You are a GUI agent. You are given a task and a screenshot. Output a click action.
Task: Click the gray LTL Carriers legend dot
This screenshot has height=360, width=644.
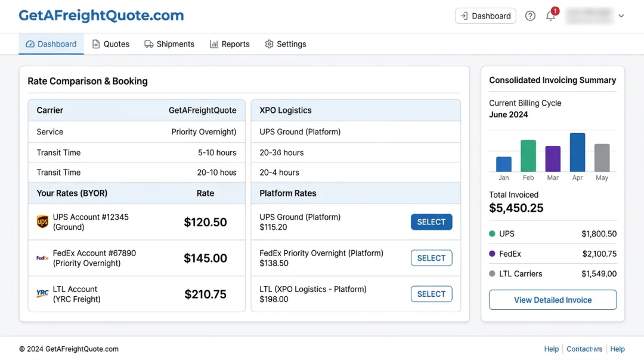click(x=492, y=273)
